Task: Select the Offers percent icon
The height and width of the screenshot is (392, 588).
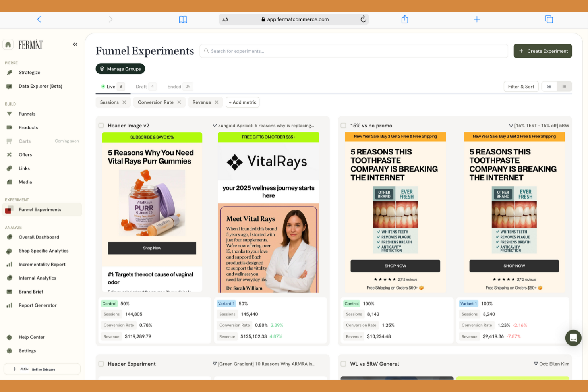Action: pos(10,154)
